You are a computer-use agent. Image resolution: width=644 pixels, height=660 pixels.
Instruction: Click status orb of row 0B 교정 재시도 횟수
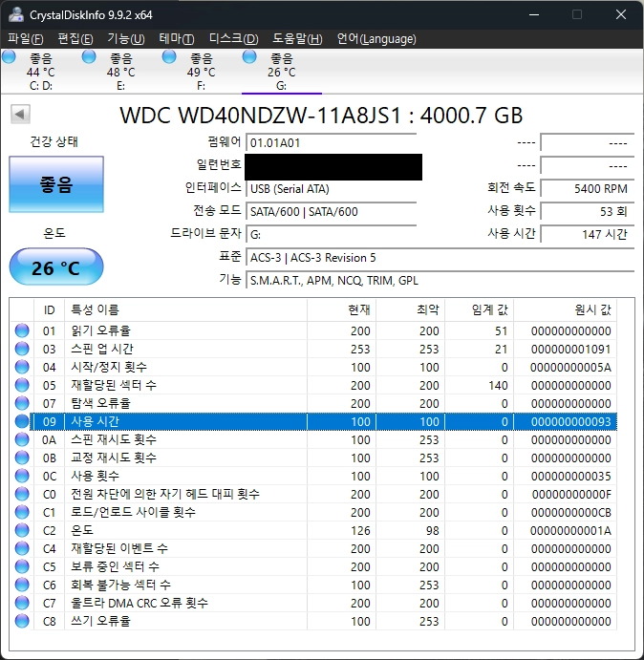[22, 458]
